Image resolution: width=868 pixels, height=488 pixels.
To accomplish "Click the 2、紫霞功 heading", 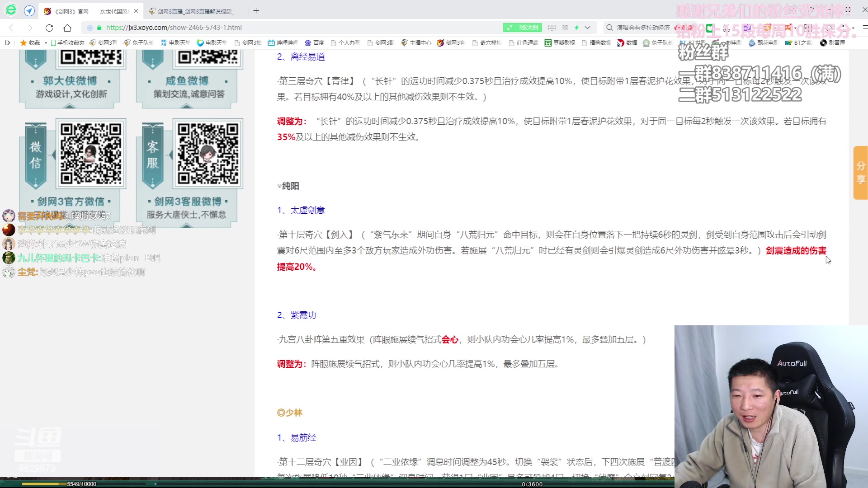I will 297,315.
